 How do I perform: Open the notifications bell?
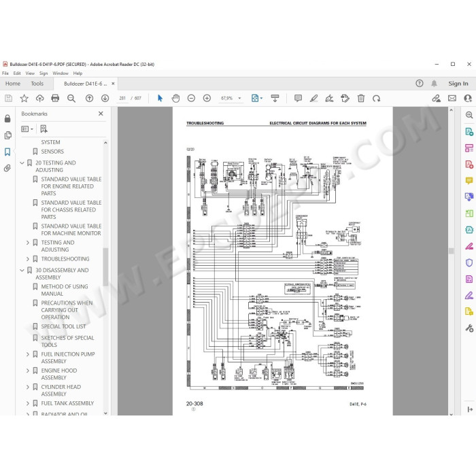click(435, 84)
